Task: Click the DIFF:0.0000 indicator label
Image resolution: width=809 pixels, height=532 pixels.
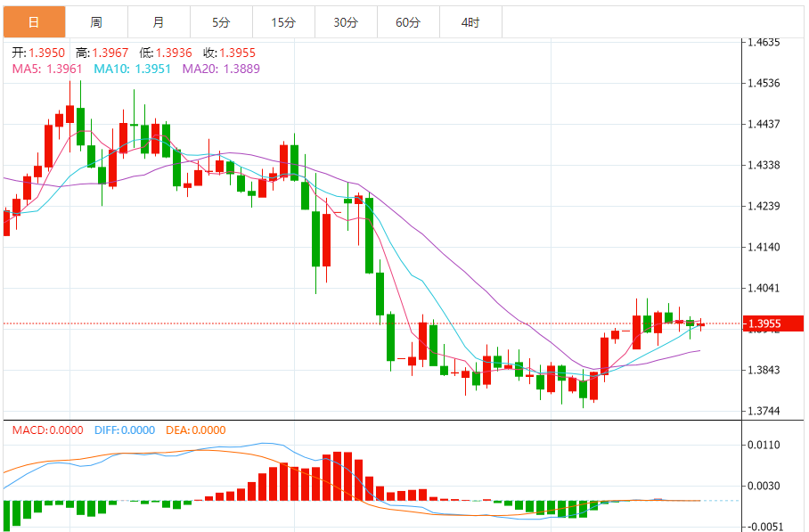Action: pyautogui.click(x=125, y=430)
